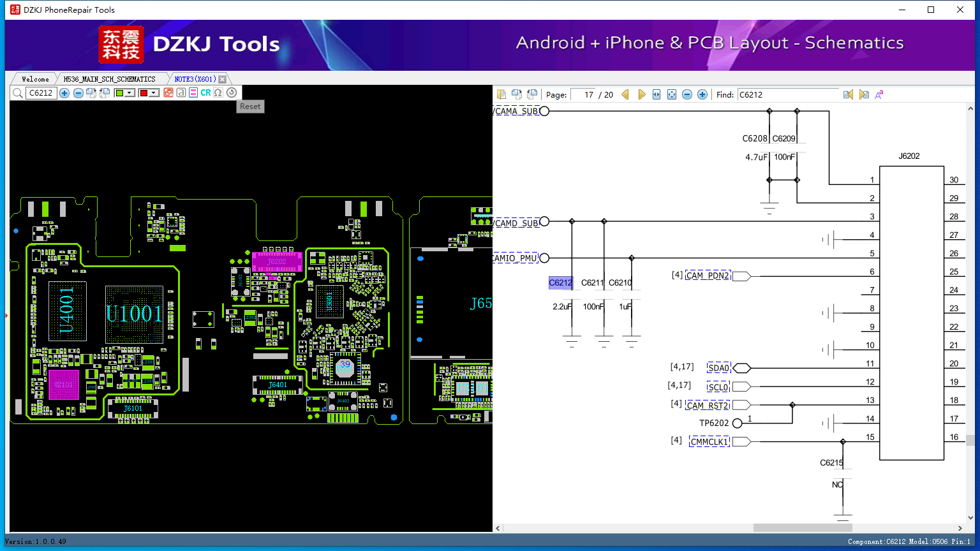980x551 pixels.
Task: Click the C6210 capacitor label
Action: tap(620, 283)
